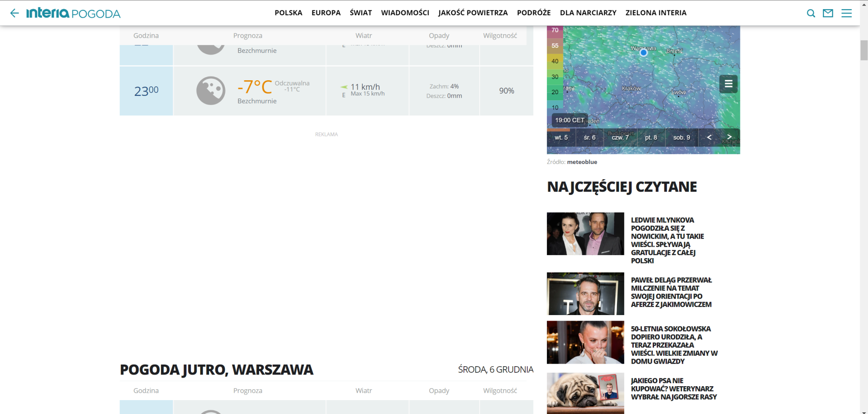The height and width of the screenshot is (414, 868).
Task: Click the Interia Pogoda logo
Action: tap(74, 13)
